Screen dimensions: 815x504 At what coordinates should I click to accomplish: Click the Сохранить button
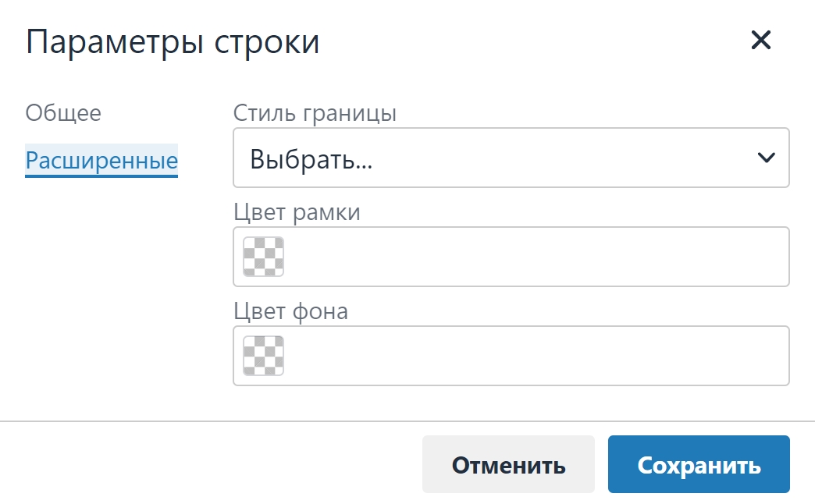[699, 464]
